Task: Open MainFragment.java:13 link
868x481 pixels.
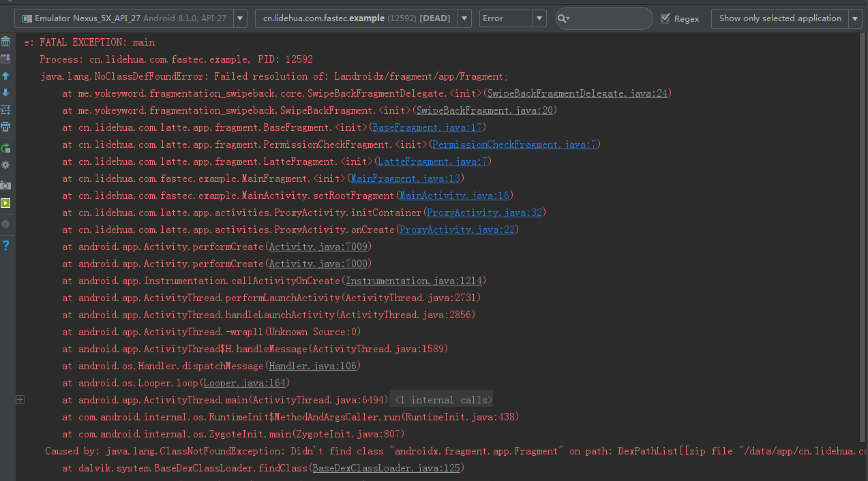Action: [405, 179]
